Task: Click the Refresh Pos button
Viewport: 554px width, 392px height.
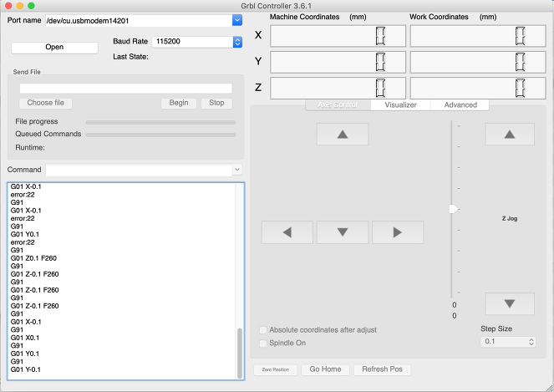Action: pos(383,369)
